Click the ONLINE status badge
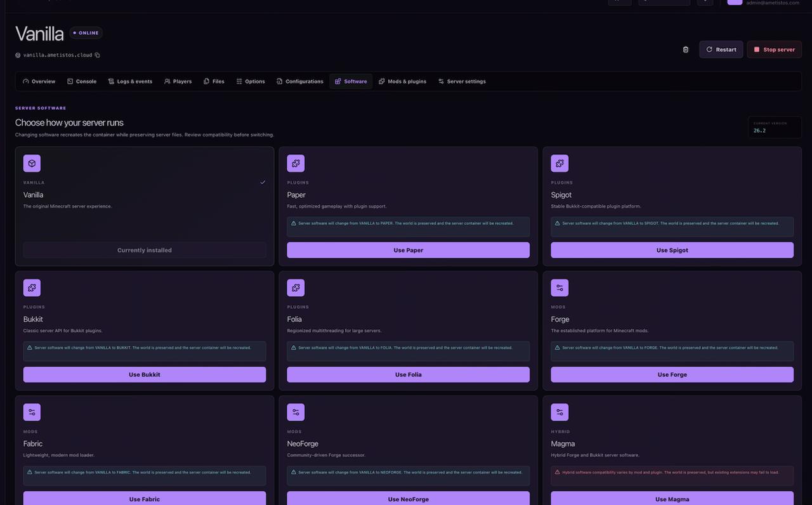This screenshot has width=812, height=505. 86,32
